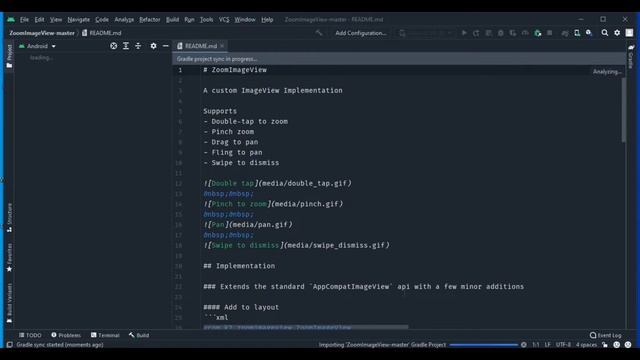Click the read-only lock icon in status bar
The height and width of the screenshot is (360, 640).
click(605, 345)
